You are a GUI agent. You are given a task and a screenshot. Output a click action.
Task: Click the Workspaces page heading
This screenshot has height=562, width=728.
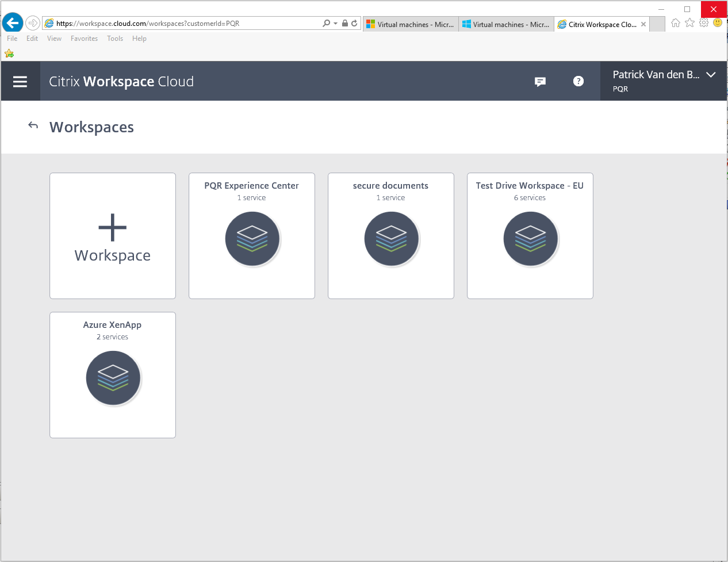pos(92,127)
